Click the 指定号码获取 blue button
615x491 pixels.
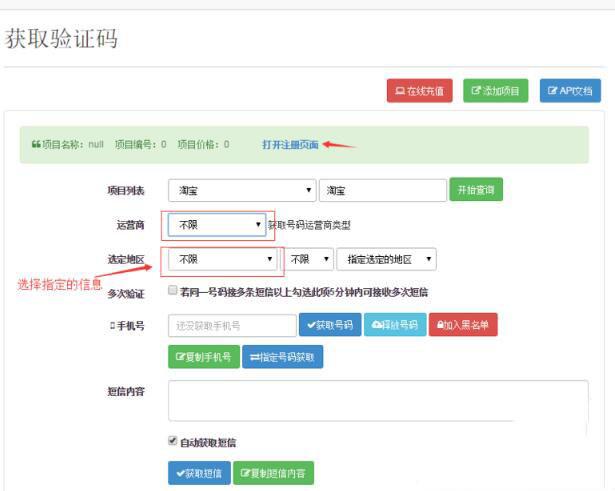[283, 356]
